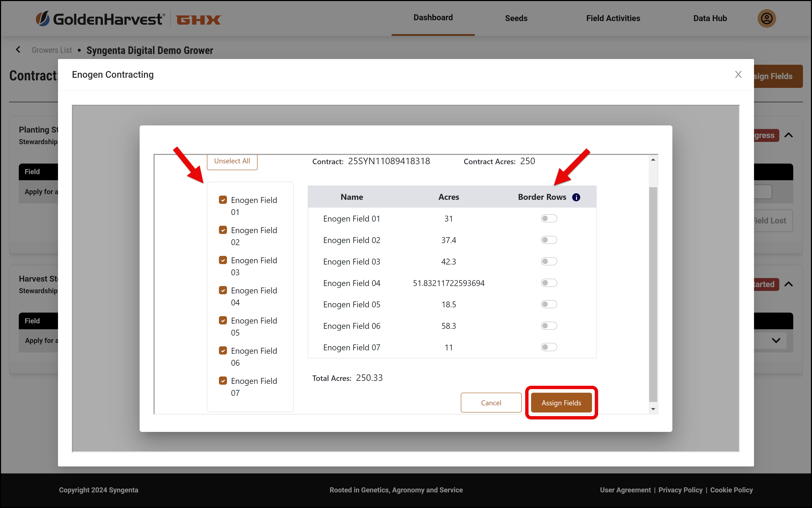Uncheck the Enogen Field 03 checkbox
Image resolution: width=812 pixels, height=508 pixels.
click(223, 260)
